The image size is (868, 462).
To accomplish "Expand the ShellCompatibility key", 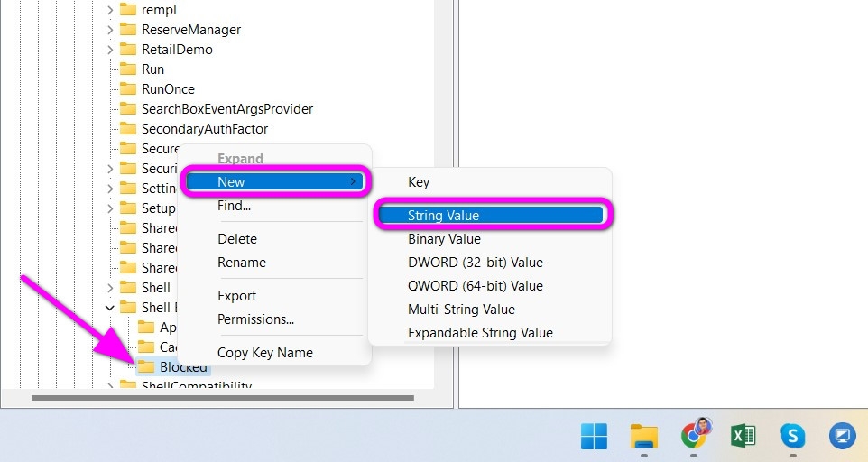I will [x=109, y=385].
